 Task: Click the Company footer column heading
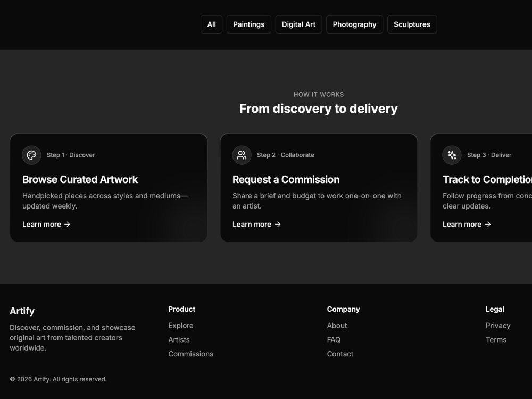pyautogui.click(x=343, y=310)
